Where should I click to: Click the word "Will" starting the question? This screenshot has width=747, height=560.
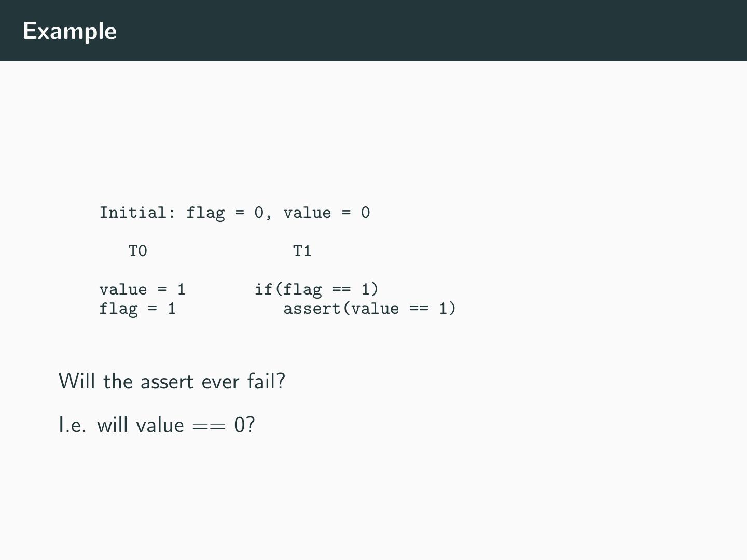coord(77,382)
